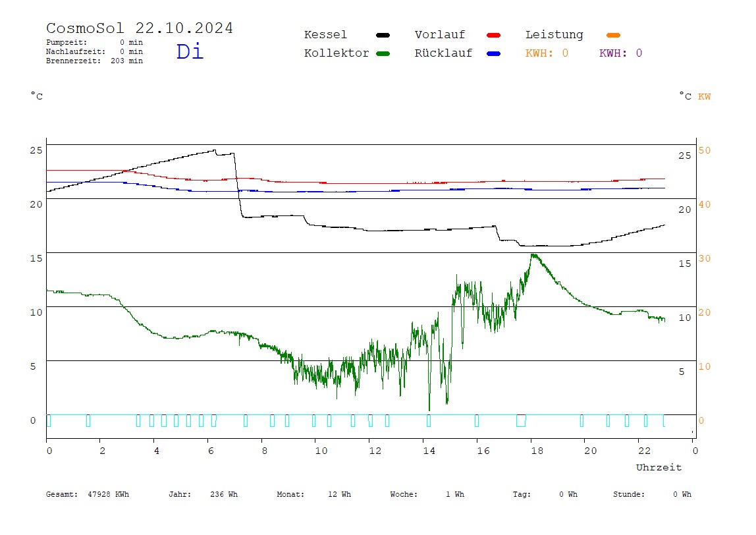The image size is (756, 535).
Task: Click the "Uhrzeit" time axis label
Action: pos(659,467)
